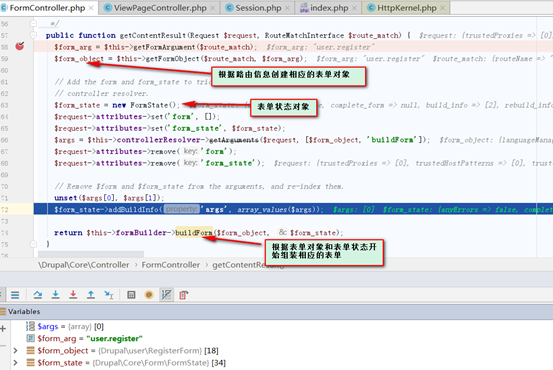
Task: Click the getArguments call on line 66
Action: tap(234, 140)
